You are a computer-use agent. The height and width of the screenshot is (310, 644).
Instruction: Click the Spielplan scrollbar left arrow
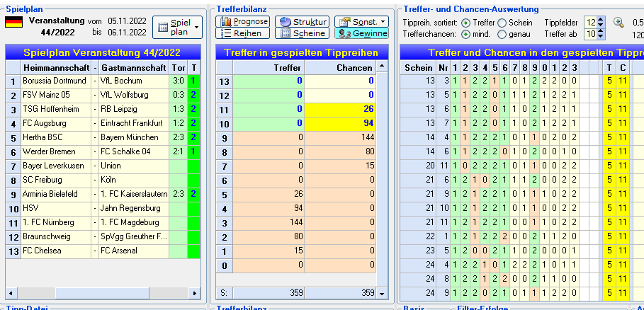10,293
